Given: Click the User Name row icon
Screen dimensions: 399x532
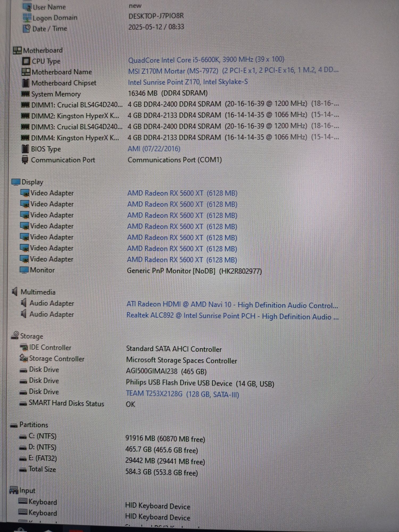Looking at the screenshot, I should (x=27, y=7).
